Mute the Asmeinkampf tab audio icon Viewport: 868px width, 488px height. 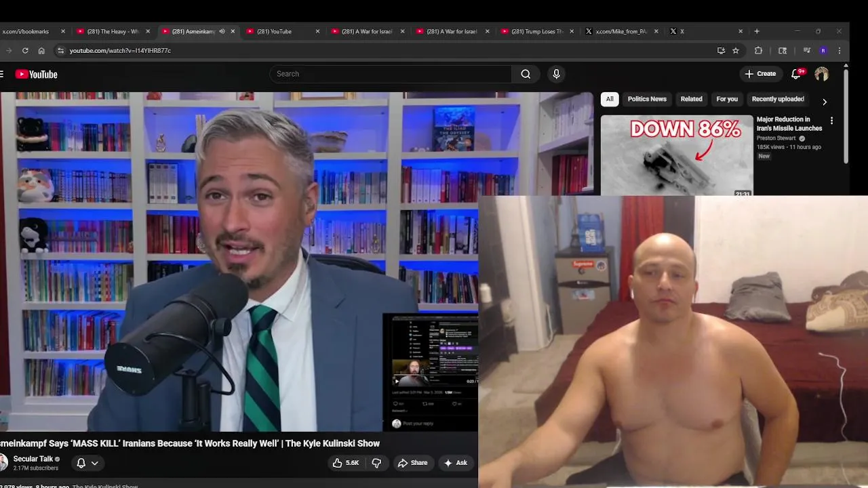click(222, 31)
